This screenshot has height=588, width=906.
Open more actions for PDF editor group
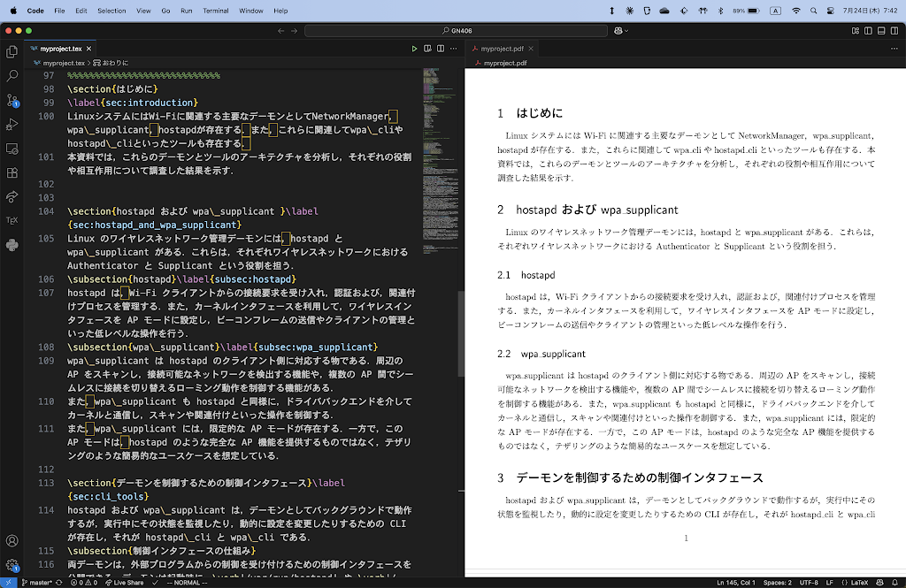pyautogui.click(x=894, y=50)
